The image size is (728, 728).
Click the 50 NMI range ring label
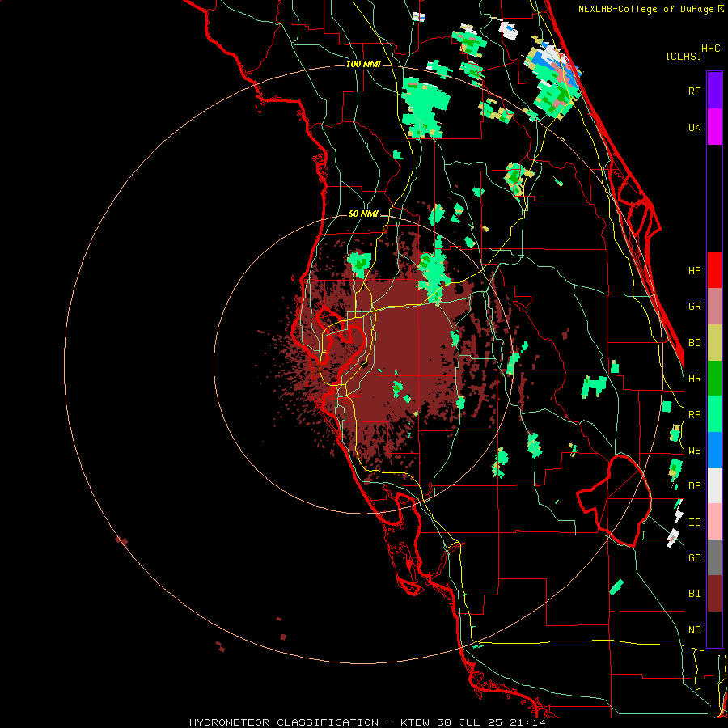click(x=363, y=214)
